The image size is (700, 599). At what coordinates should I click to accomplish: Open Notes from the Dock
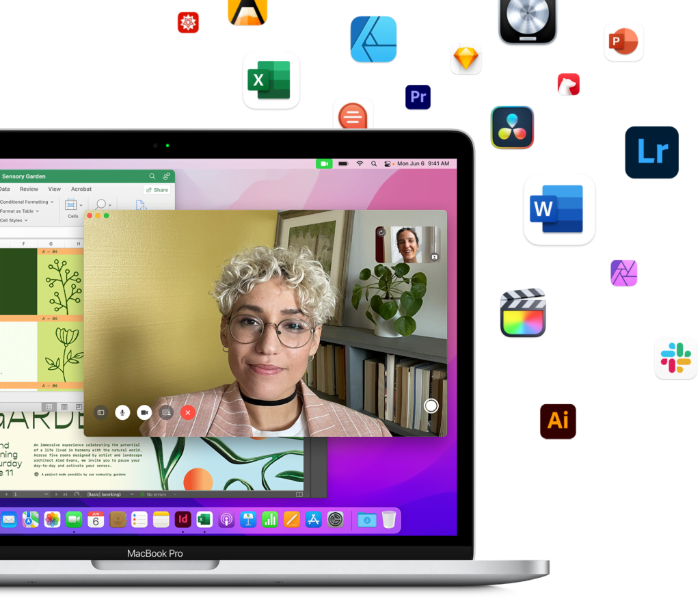[x=161, y=520]
